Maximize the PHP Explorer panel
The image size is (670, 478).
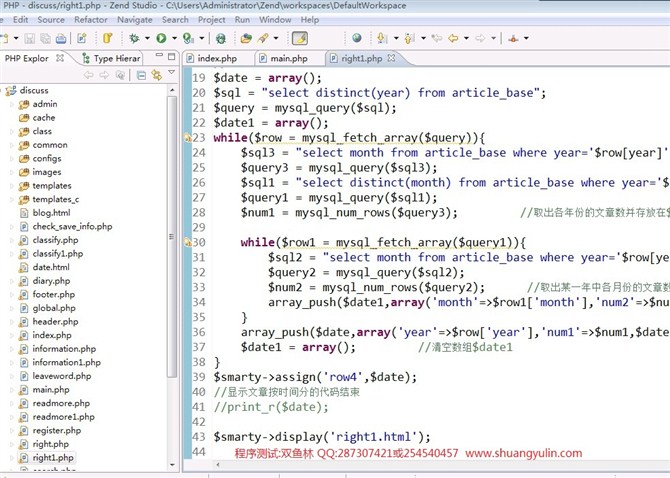pyautogui.click(x=172, y=56)
